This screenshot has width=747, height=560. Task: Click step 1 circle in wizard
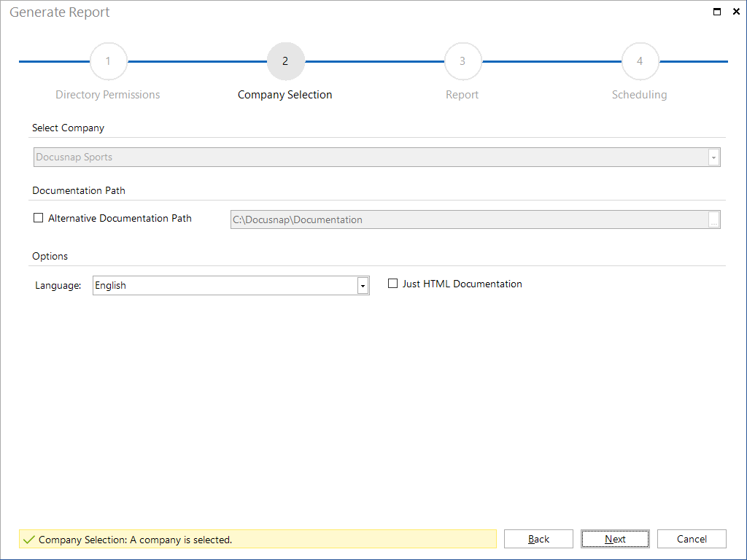[108, 61]
